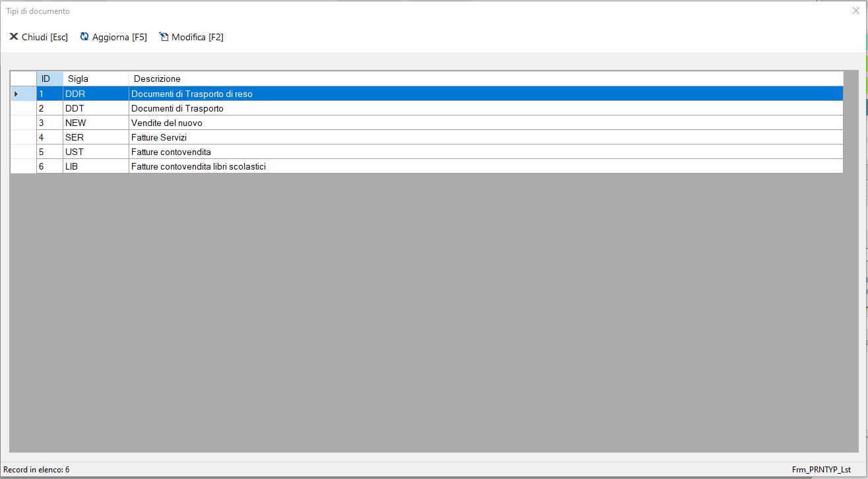This screenshot has height=479, width=868.
Task: Sort by the ID column header
Action: (x=49, y=79)
